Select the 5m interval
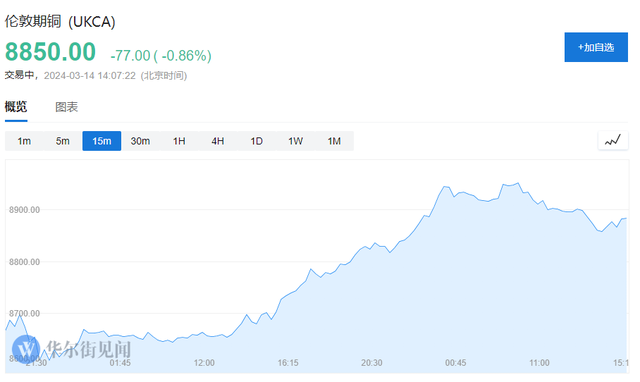 [x=63, y=141]
